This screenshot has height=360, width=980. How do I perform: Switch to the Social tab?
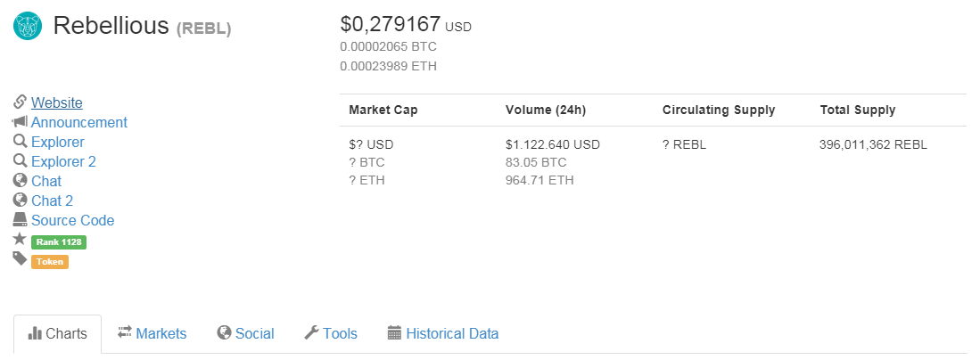coord(245,334)
